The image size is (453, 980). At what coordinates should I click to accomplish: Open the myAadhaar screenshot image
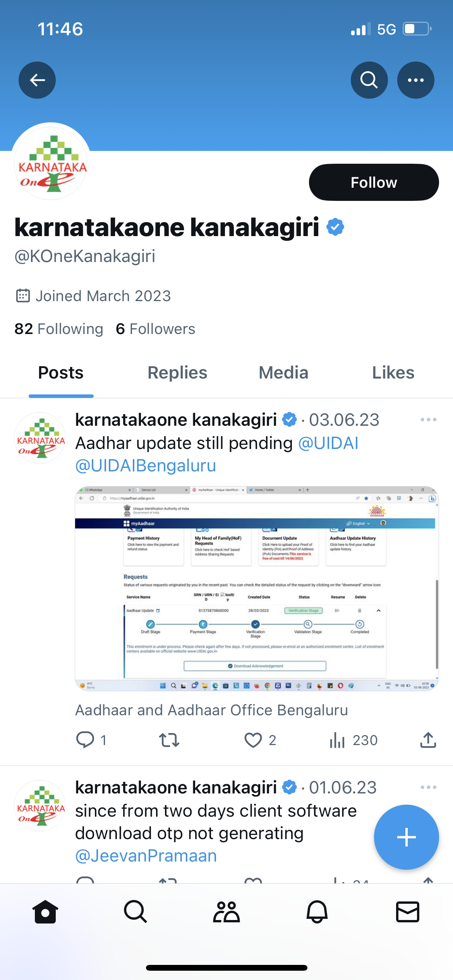tap(256, 588)
